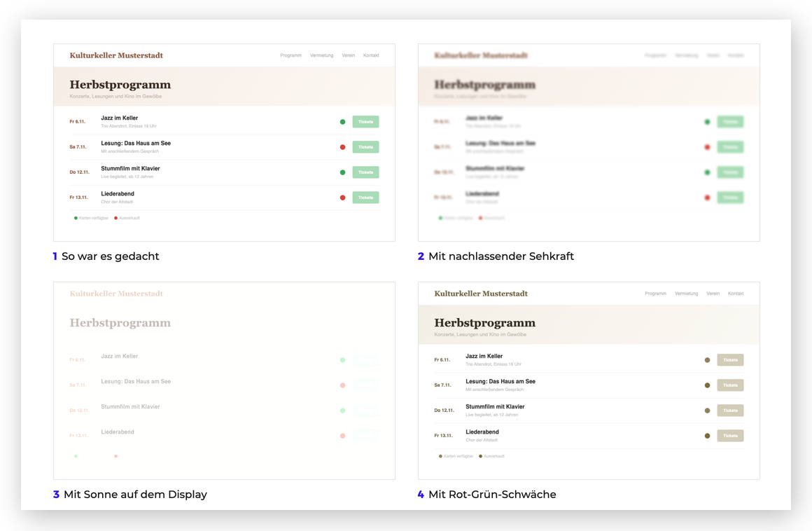Select Verein in mockup 4 navigation

point(713,294)
